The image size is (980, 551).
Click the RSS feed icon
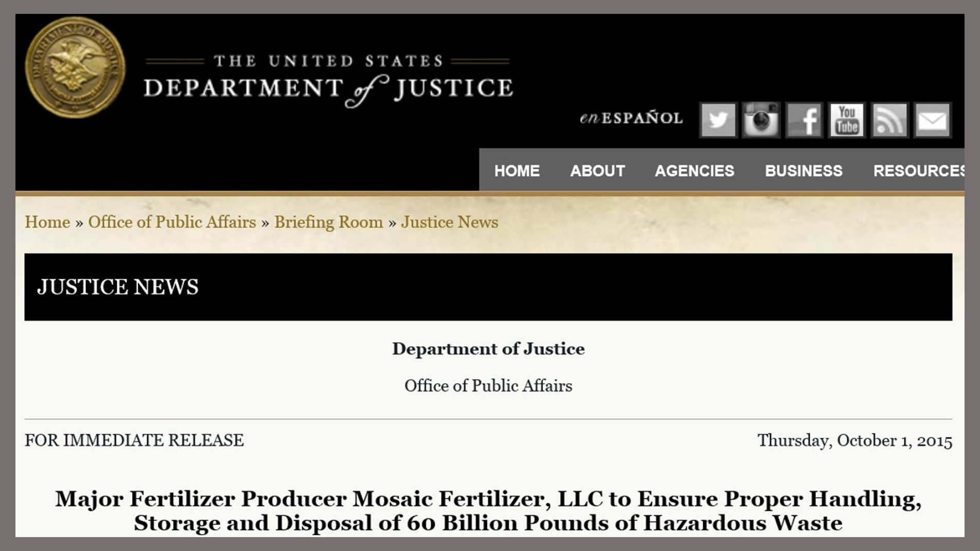click(x=889, y=120)
